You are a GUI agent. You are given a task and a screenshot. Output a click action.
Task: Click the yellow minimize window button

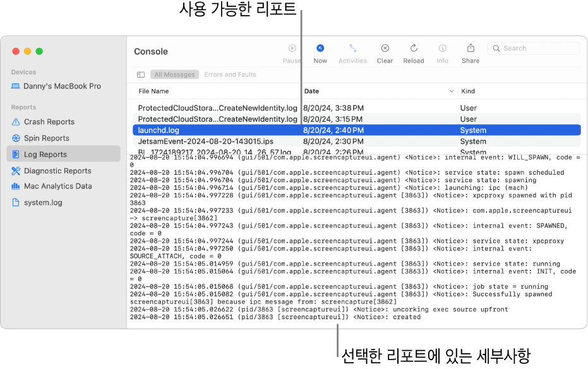(27, 51)
